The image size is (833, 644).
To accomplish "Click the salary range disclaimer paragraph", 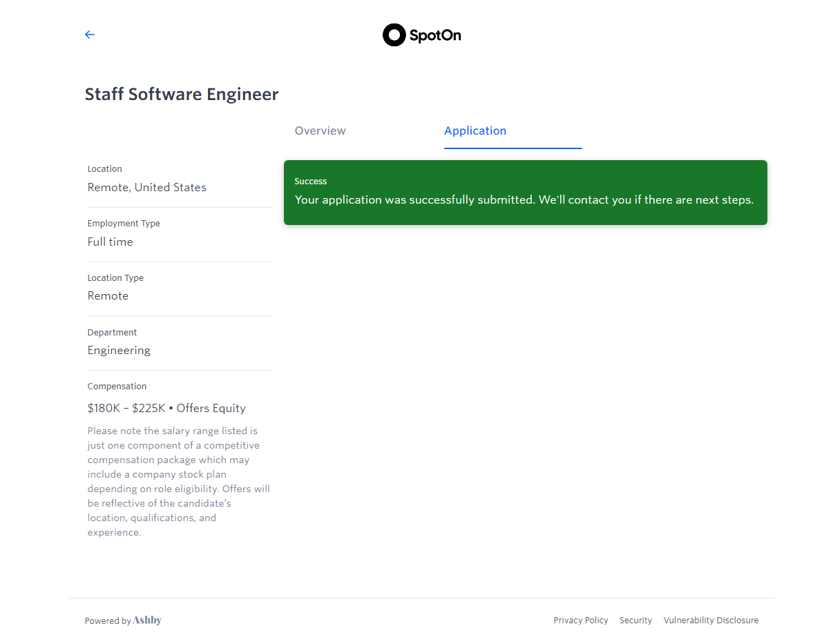I will (x=178, y=482).
